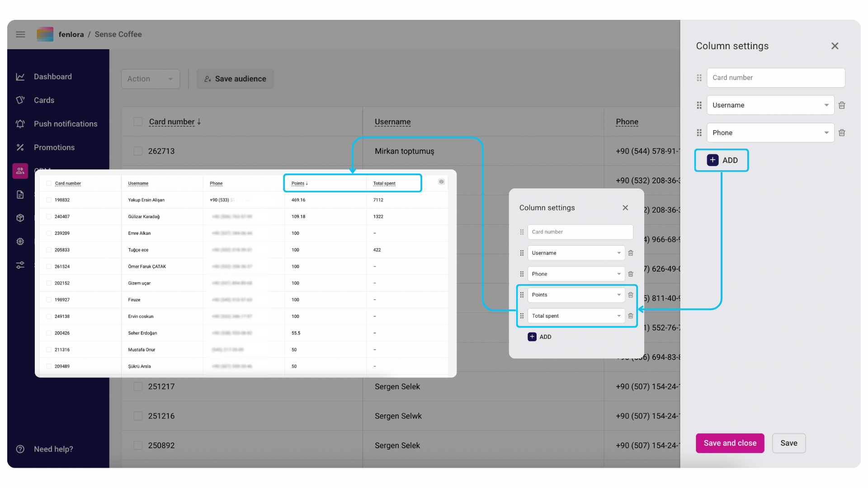Click the box package icon in the sidebar
The height and width of the screenshot is (488, 868).
pos(20,218)
